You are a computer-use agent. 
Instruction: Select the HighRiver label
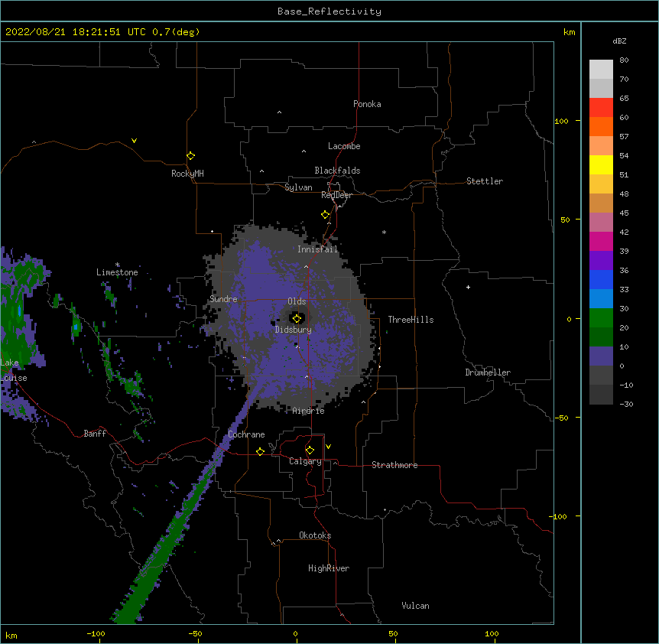click(x=329, y=568)
